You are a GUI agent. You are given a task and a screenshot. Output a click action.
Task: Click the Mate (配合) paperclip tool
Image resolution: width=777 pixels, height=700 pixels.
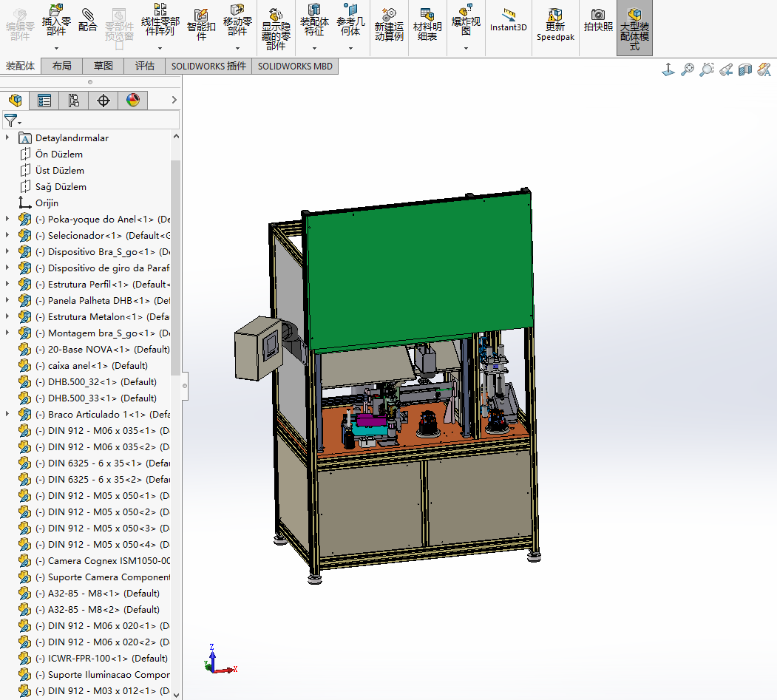87,20
